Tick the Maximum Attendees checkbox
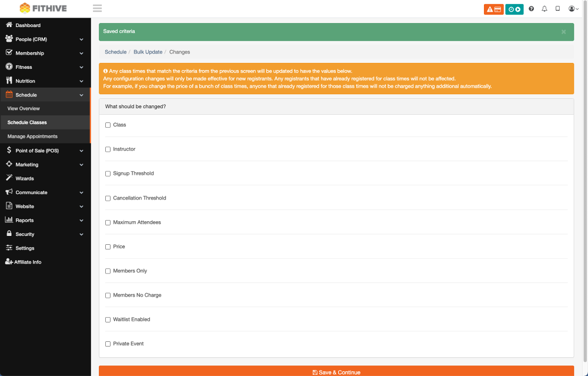 tap(108, 222)
